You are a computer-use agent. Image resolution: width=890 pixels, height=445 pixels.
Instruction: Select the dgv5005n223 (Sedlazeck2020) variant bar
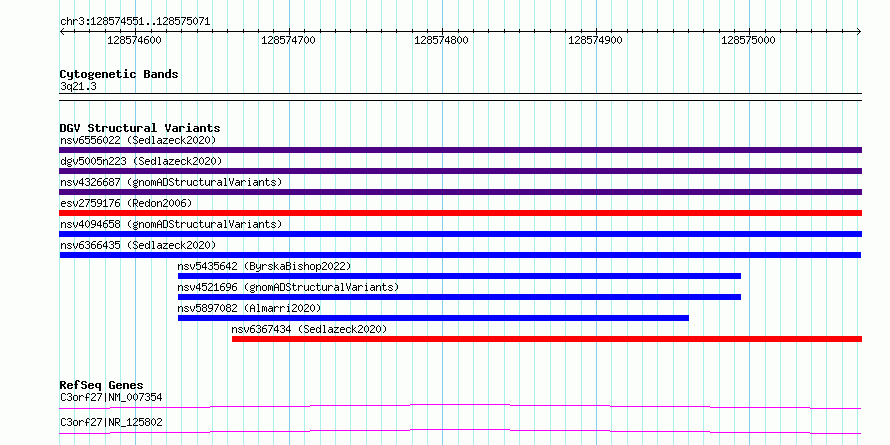(460, 171)
